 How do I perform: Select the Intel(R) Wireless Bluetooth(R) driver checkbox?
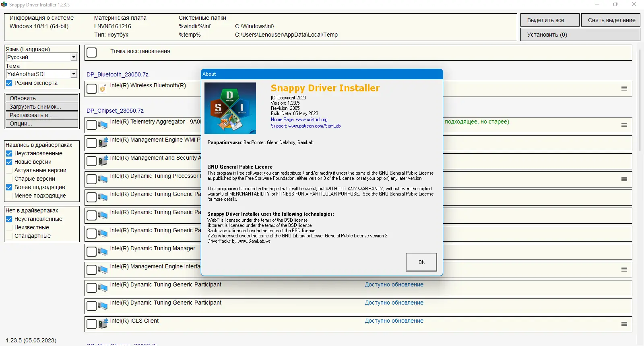92,89
